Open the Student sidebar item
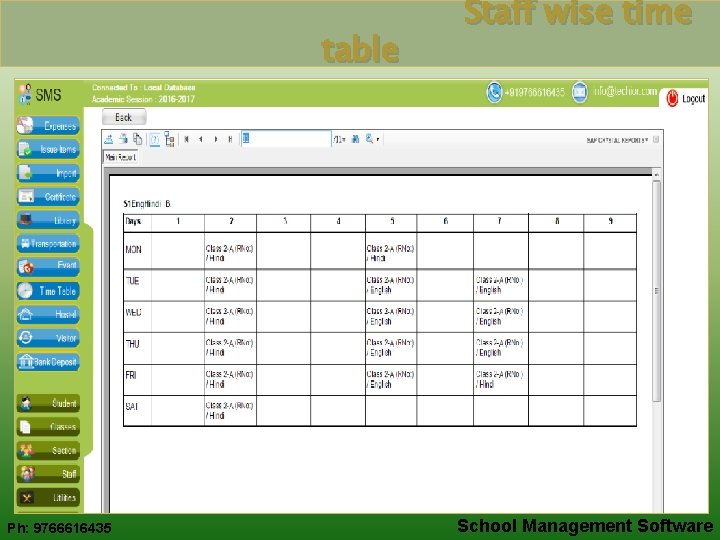720x540 pixels. point(48,403)
